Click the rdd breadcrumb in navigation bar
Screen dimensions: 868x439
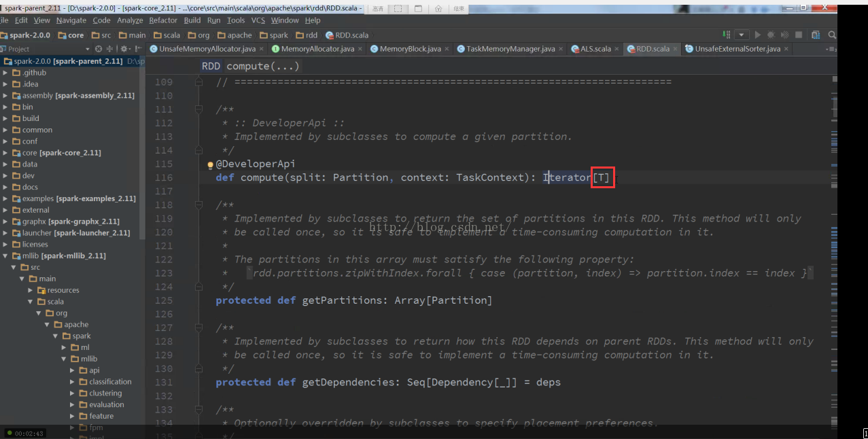[306, 35]
